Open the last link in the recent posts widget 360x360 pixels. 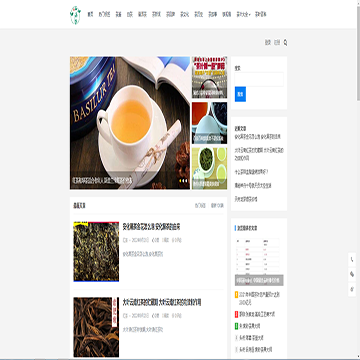coord(246,199)
